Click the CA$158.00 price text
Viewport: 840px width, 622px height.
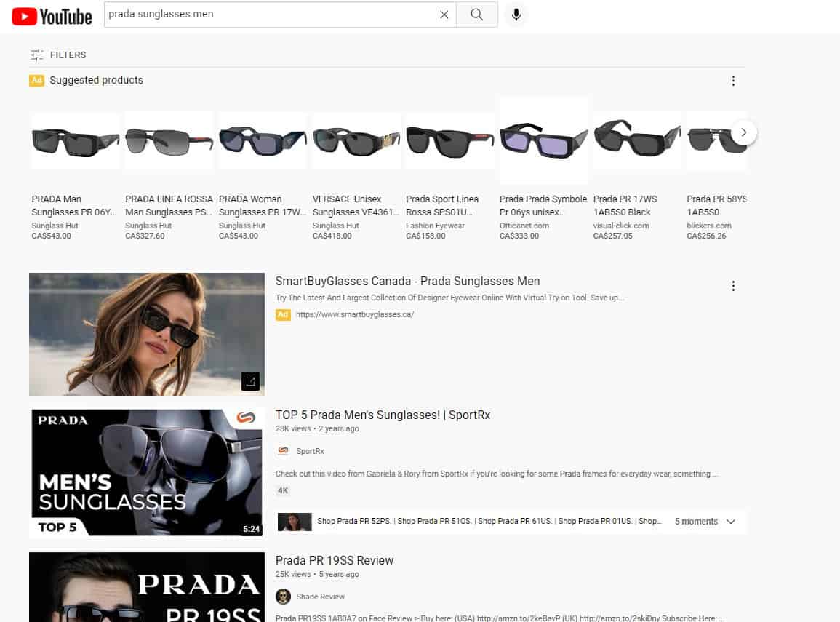[x=425, y=236]
